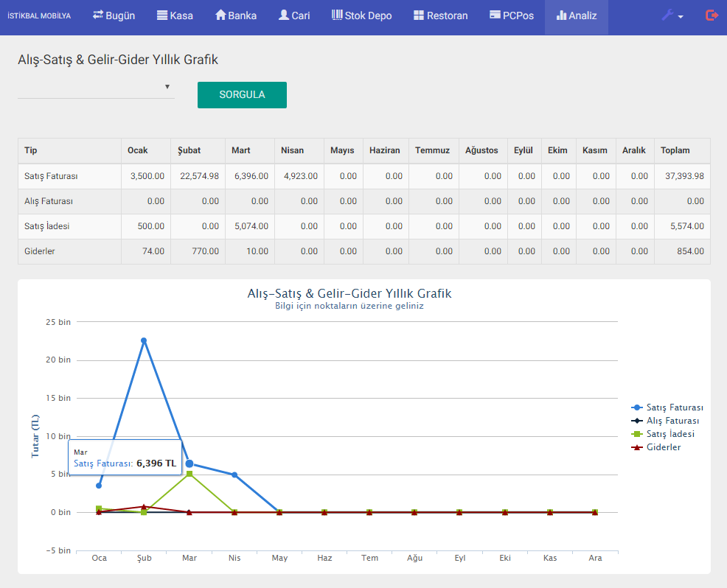Viewport: 727px width, 588px height.
Task: Open the Analiz tab
Action: point(577,15)
